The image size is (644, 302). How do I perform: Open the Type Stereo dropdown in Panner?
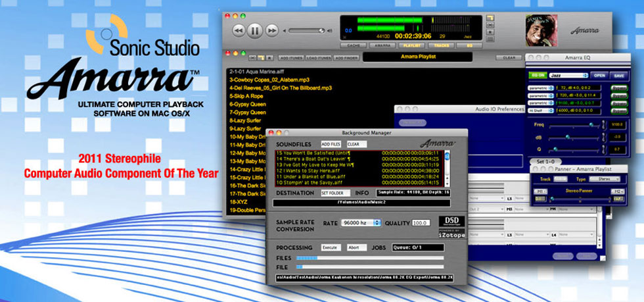click(605, 179)
